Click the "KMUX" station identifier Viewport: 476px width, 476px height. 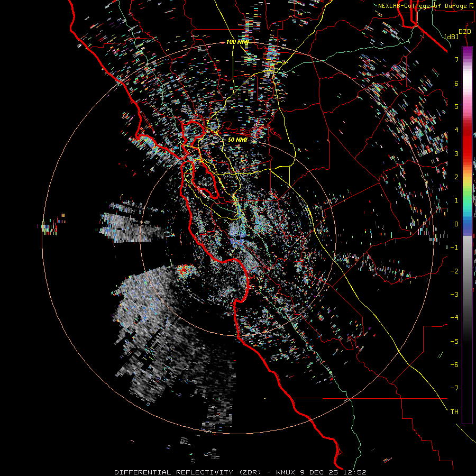point(286,472)
